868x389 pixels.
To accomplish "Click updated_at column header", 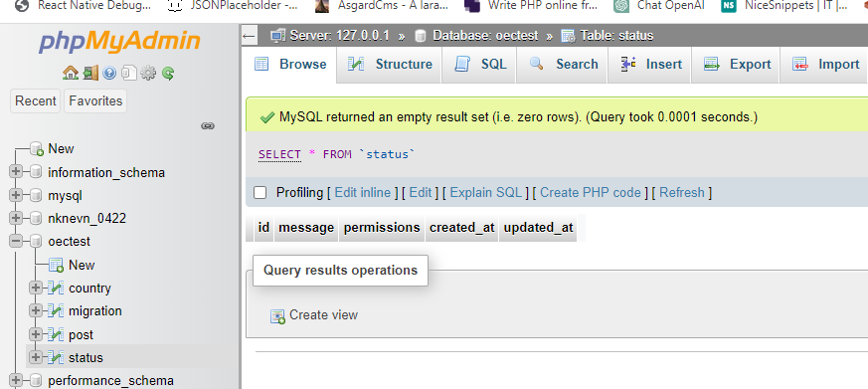I will [x=539, y=228].
